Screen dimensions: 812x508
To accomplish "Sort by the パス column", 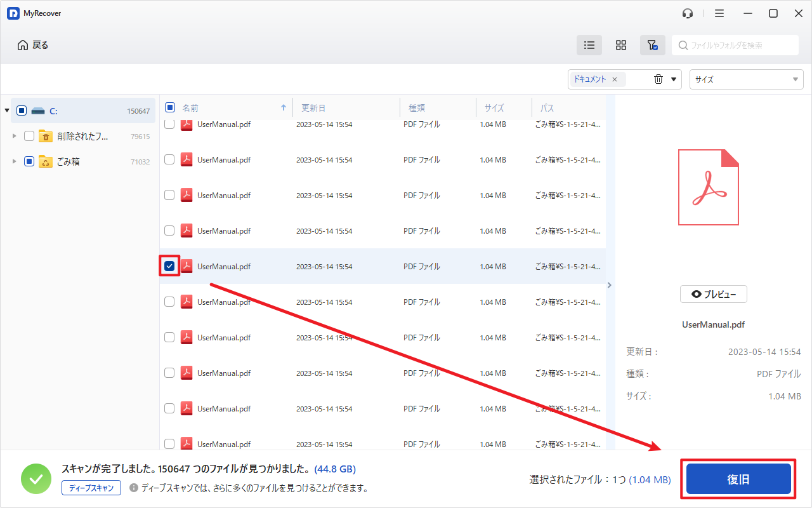I will pyautogui.click(x=547, y=108).
